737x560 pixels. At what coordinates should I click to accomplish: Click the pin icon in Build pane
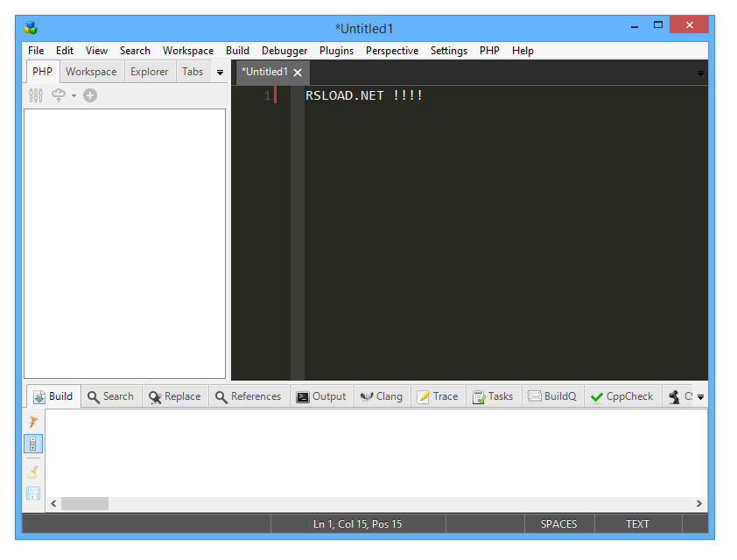click(33, 422)
